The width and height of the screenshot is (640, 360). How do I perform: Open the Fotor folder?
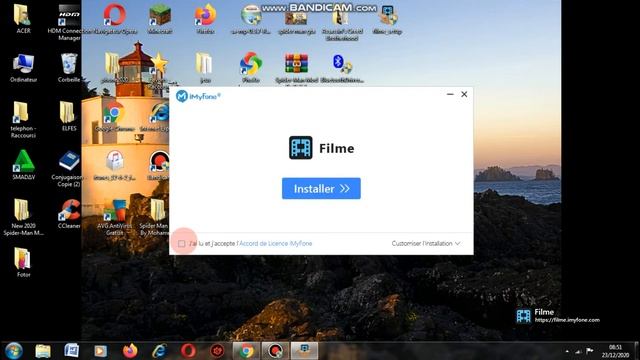[x=23, y=262]
